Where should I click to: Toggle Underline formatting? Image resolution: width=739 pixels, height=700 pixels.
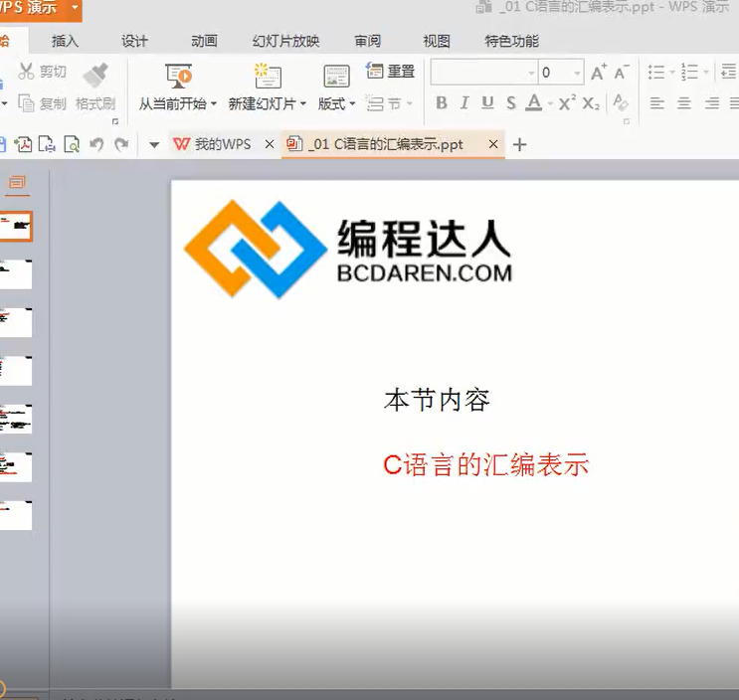(x=487, y=102)
